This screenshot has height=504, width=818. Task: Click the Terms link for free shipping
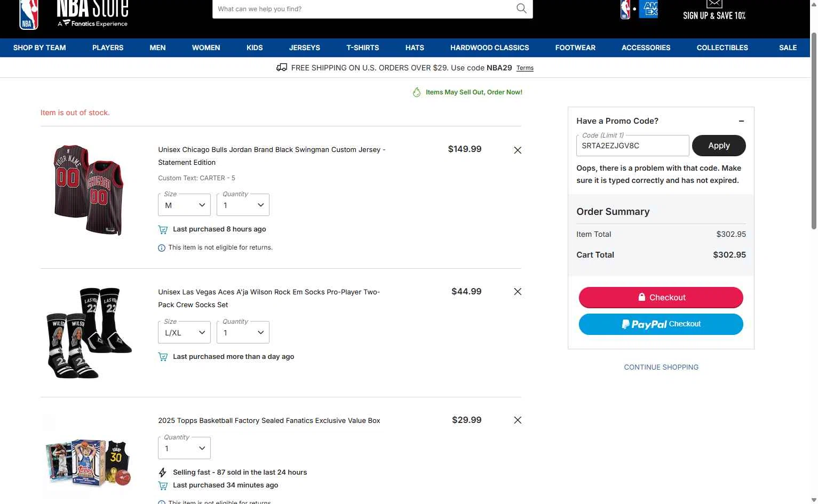[x=525, y=68]
